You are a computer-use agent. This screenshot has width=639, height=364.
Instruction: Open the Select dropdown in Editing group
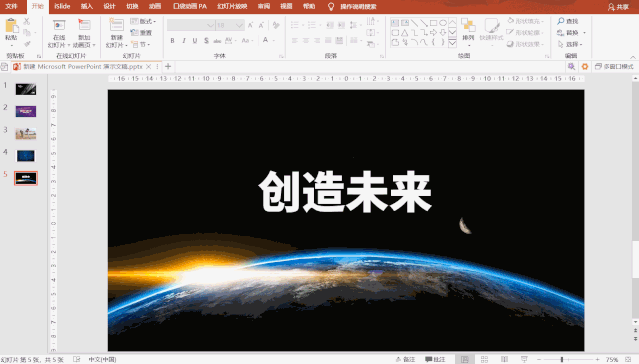(571, 44)
